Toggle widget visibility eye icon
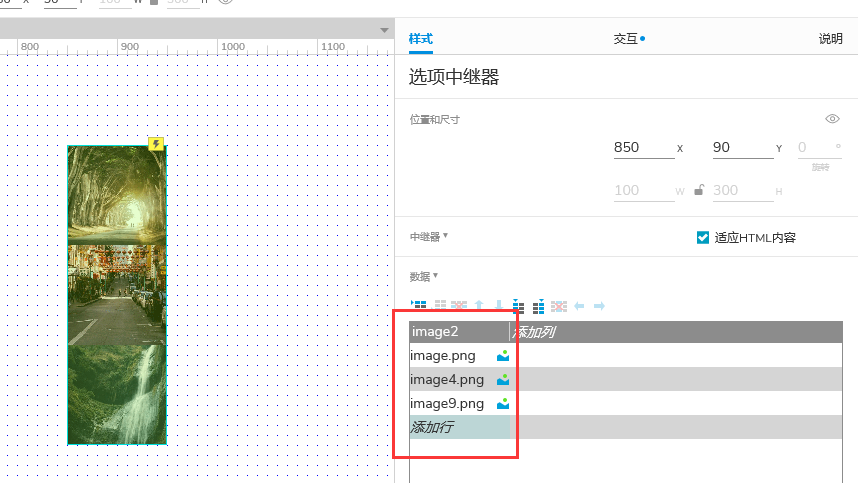This screenshot has height=483, width=858. tap(832, 119)
